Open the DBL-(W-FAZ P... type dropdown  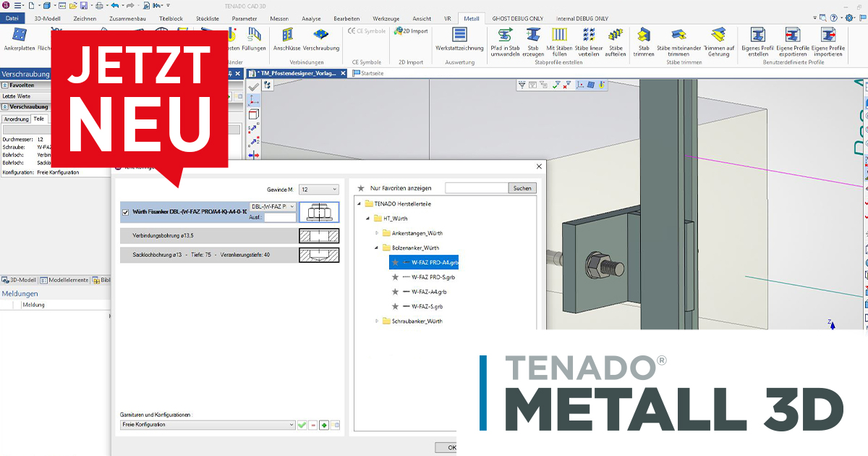pos(273,207)
